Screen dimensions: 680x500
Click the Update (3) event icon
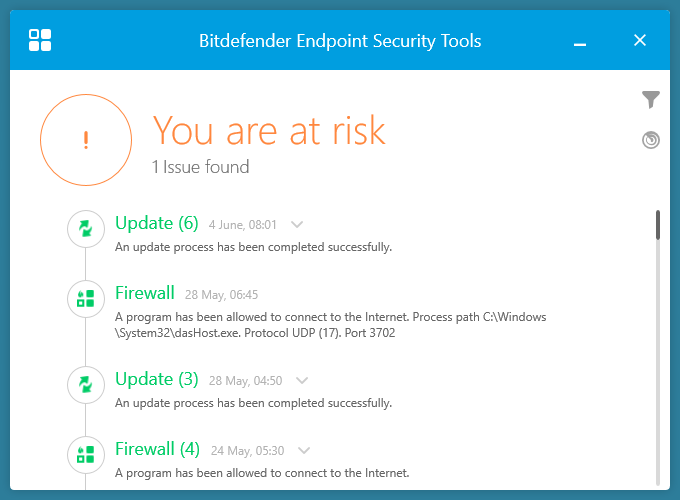(86, 384)
